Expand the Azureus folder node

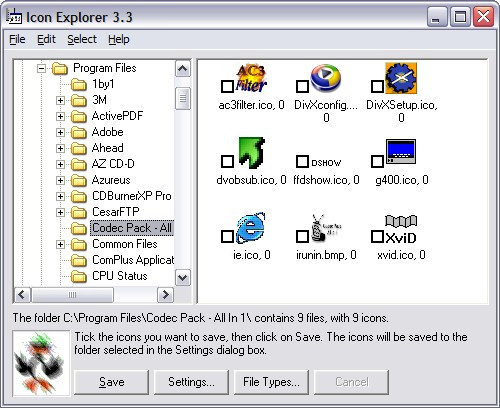pyautogui.click(x=60, y=180)
